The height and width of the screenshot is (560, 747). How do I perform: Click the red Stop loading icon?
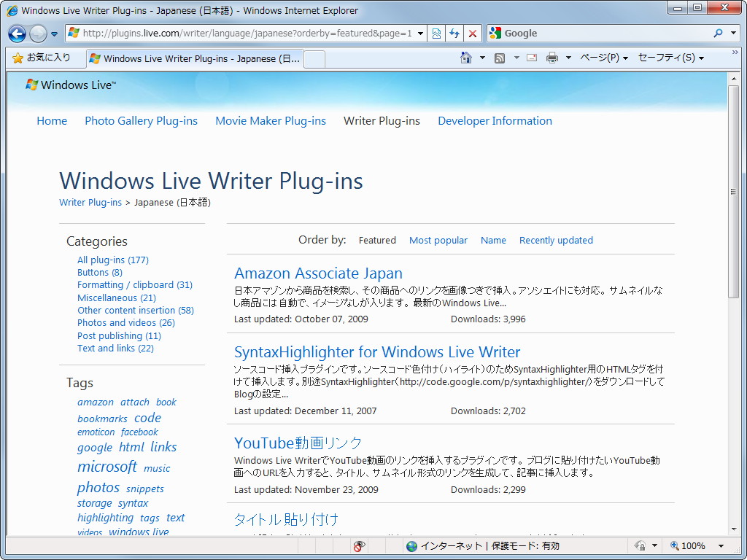pos(473,34)
